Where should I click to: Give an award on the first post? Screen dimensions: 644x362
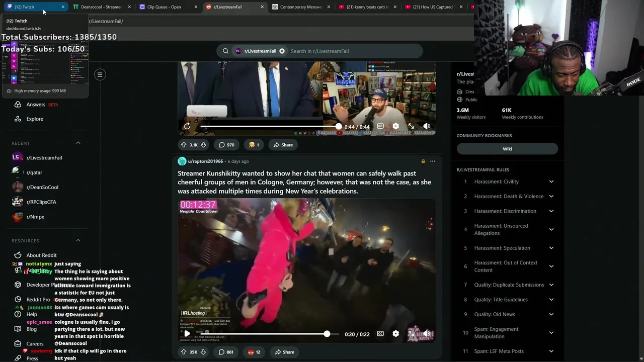coord(254,145)
